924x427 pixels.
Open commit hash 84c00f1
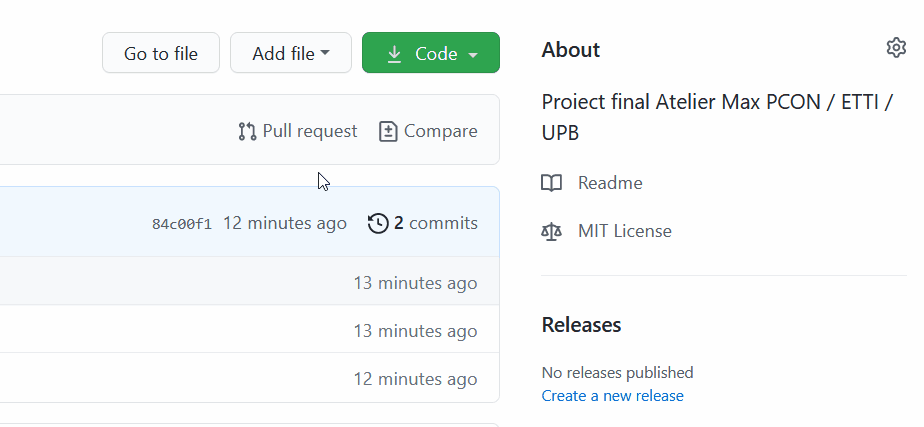pos(182,224)
